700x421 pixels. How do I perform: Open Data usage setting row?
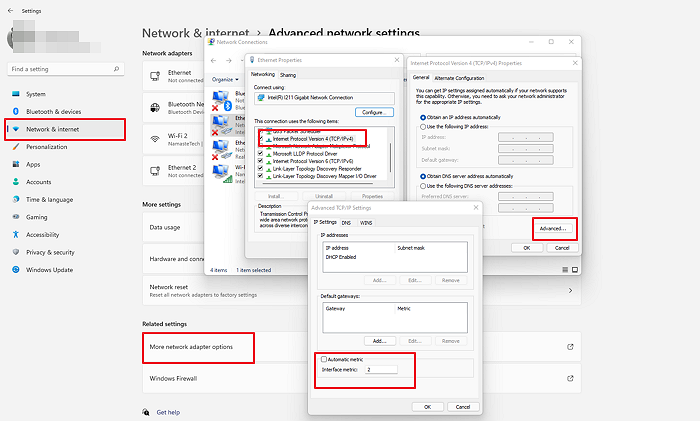pos(174,227)
